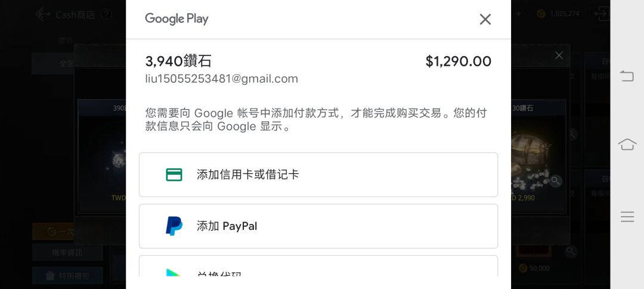Click the magnifier on the treasure chest item
The width and height of the screenshot is (644, 289).
(x=556, y=180)
